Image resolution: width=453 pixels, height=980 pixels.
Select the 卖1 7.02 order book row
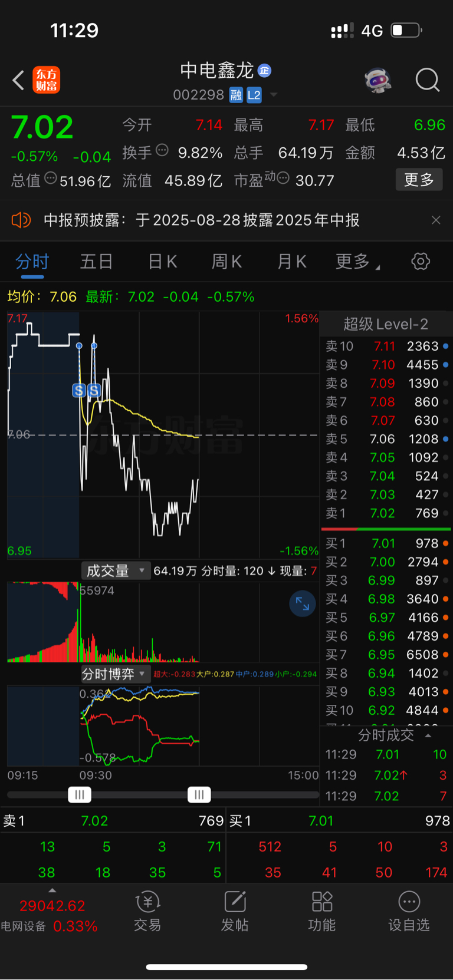pyautogui.click(x=386, y=513)
